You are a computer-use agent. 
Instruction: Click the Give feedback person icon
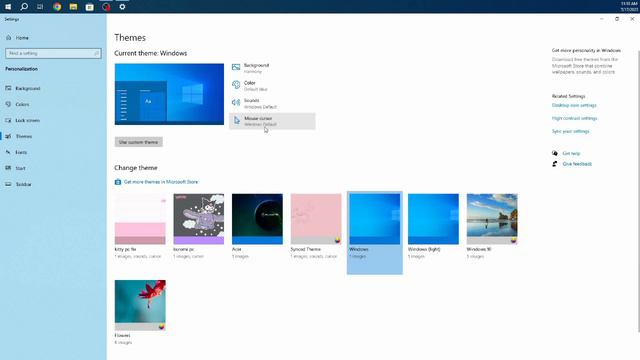[x=555, y=164]
